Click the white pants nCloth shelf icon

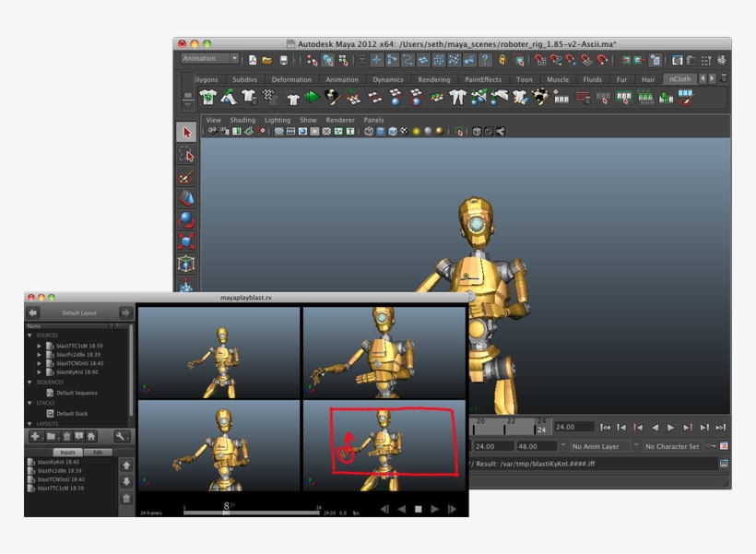(x=457, y=98)
